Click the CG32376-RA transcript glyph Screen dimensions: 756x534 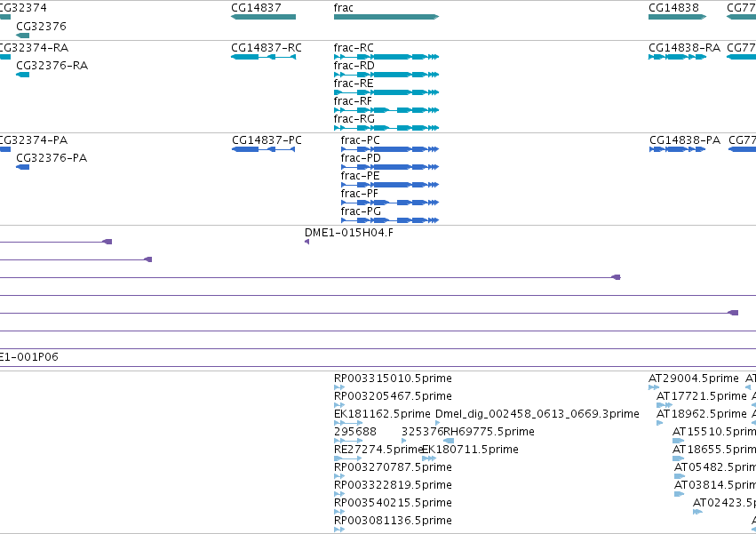[23, 75]
